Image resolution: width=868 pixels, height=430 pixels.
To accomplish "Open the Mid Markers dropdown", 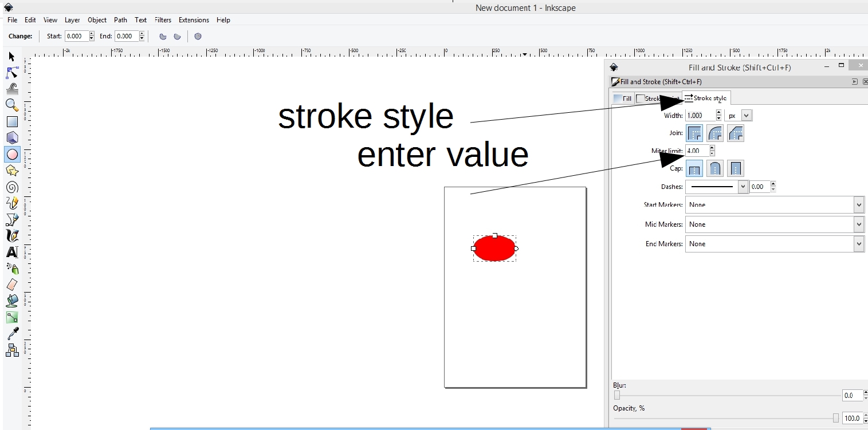I will coord(775,224).
